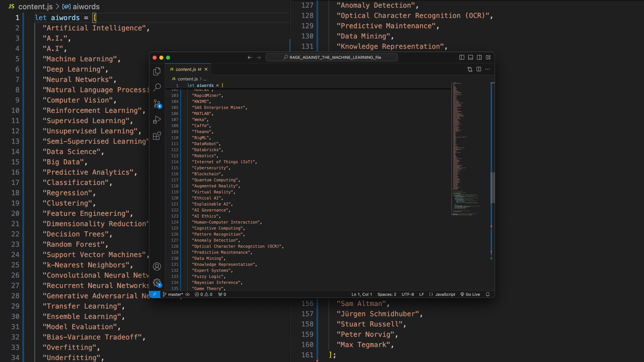Switch branch via master* in status bar
This screenshot has height=362, width=644.
tap(173, 295)
